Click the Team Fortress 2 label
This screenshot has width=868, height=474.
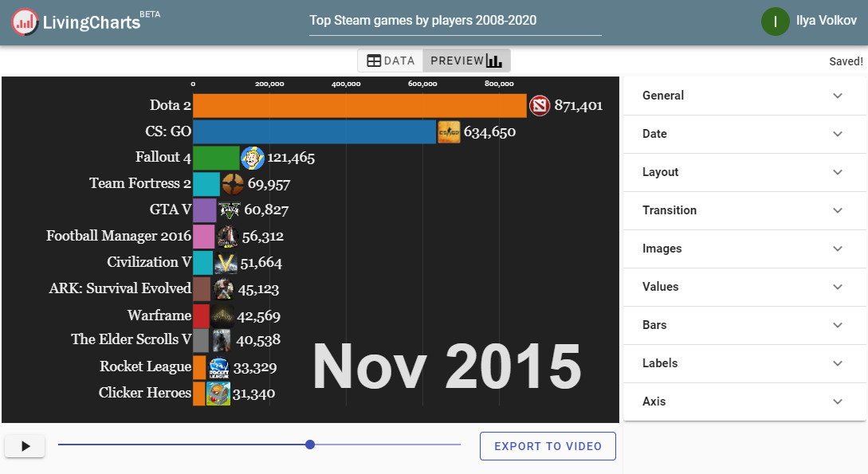click(140, 184)
